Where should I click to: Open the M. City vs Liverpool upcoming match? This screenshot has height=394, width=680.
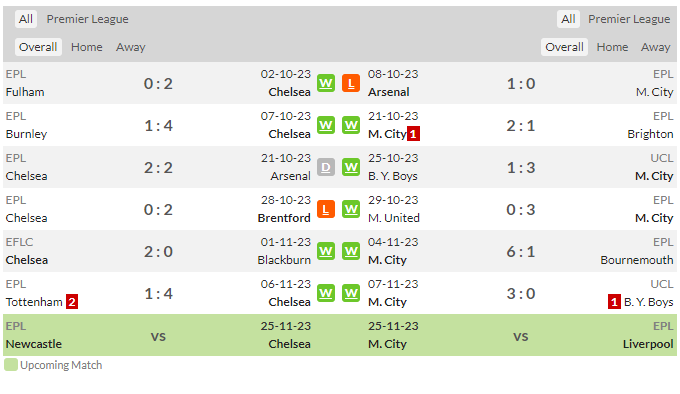click(x=521, y=335)
